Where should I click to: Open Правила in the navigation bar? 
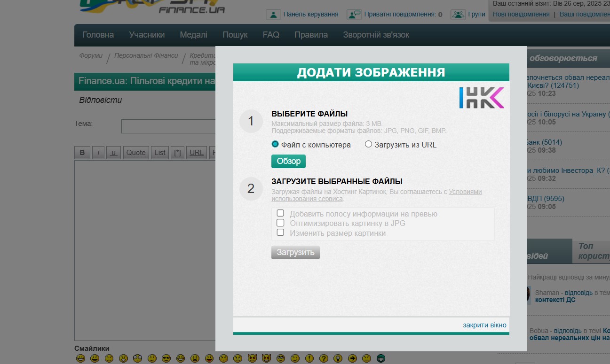311,35
